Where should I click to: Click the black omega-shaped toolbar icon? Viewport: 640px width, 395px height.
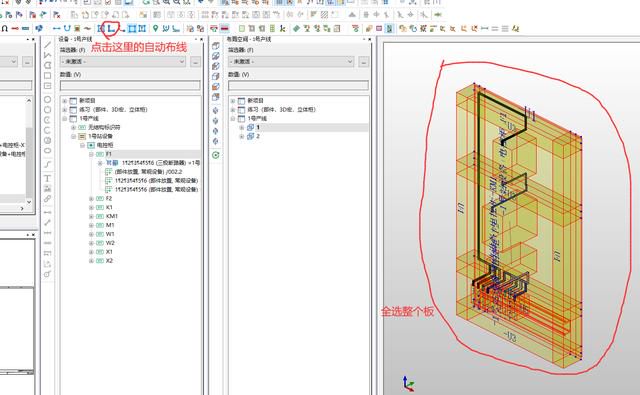(4, 29)
